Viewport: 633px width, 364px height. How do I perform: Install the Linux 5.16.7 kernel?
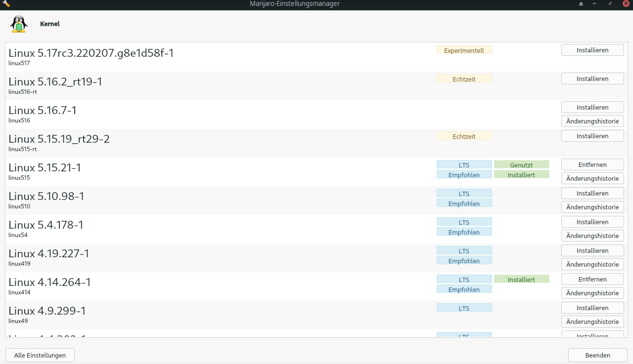[592, 107]
